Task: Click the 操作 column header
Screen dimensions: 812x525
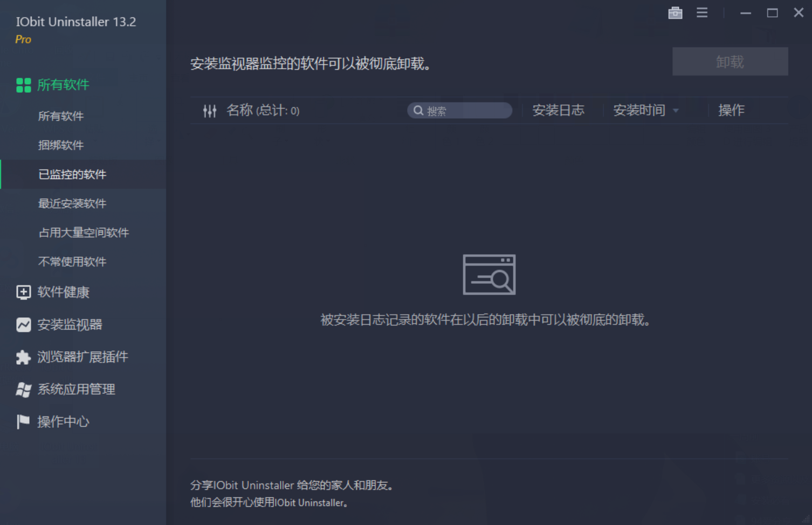Action: coord(731,111)
